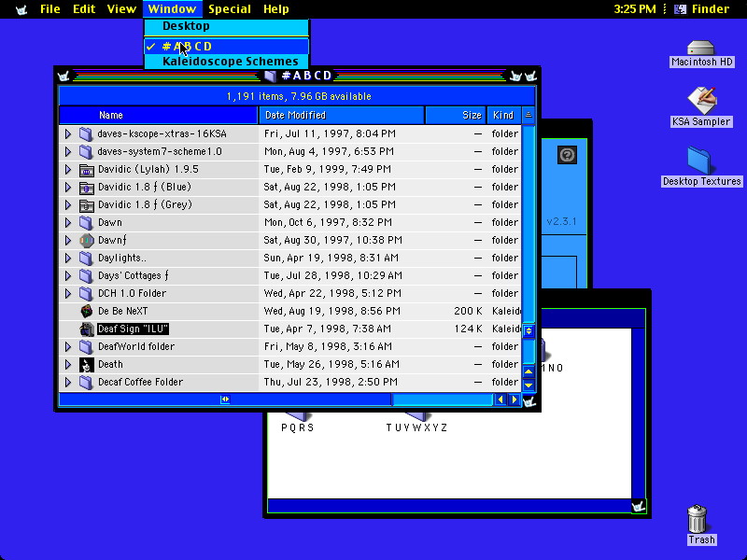Expand the Daylights.. folder triangle
Image resolution: width=747 pixels, height=560 pixels.
67,259
